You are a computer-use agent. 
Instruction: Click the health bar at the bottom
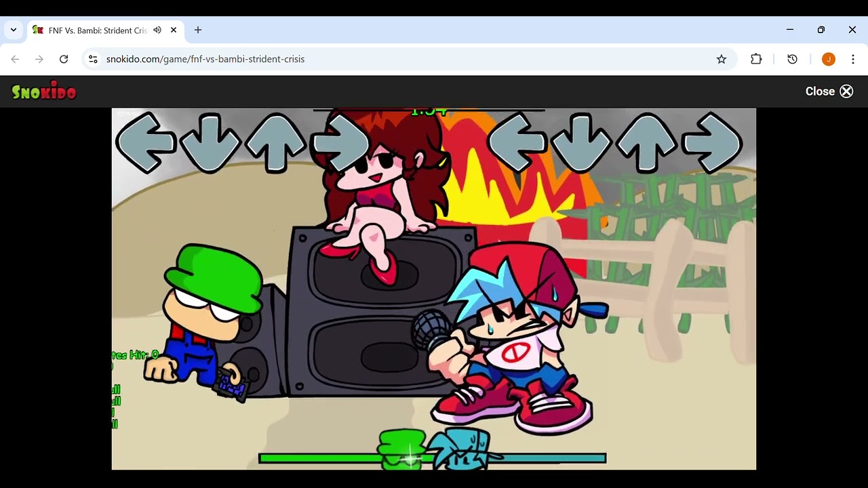[x=433, y=458]
